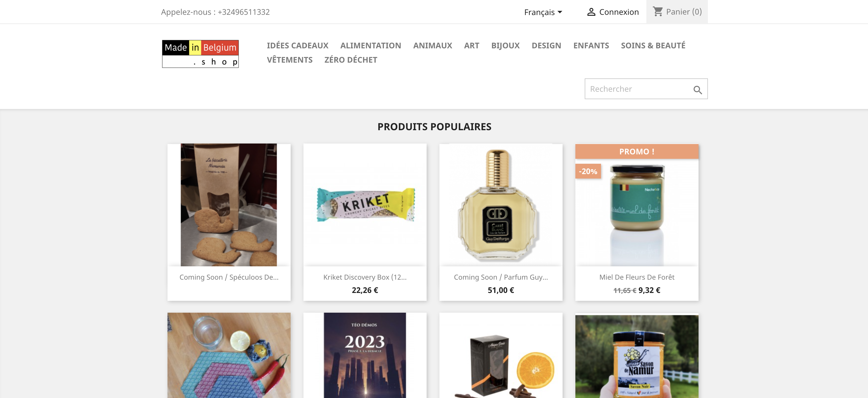Viewport: 868px width, 398px height.
Task: Open the Soins & Beauté category
Action: click(x=653, y=46)
